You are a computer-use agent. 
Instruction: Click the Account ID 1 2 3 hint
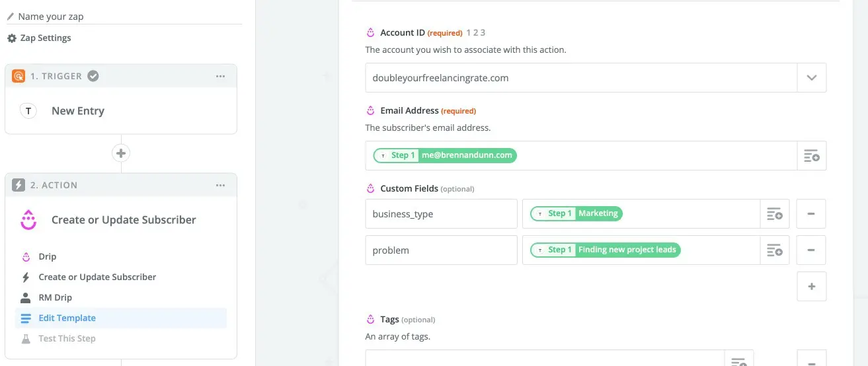[476, 32]
